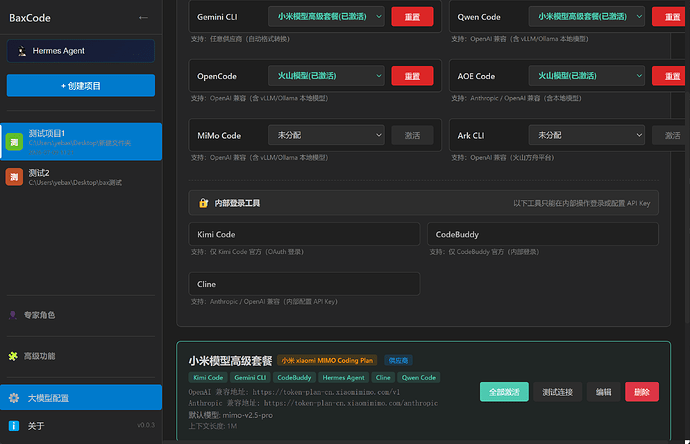Click the 小米 xiaomi MIMO Coding Plan badge

pyautogui.click(x=327, y=360)
